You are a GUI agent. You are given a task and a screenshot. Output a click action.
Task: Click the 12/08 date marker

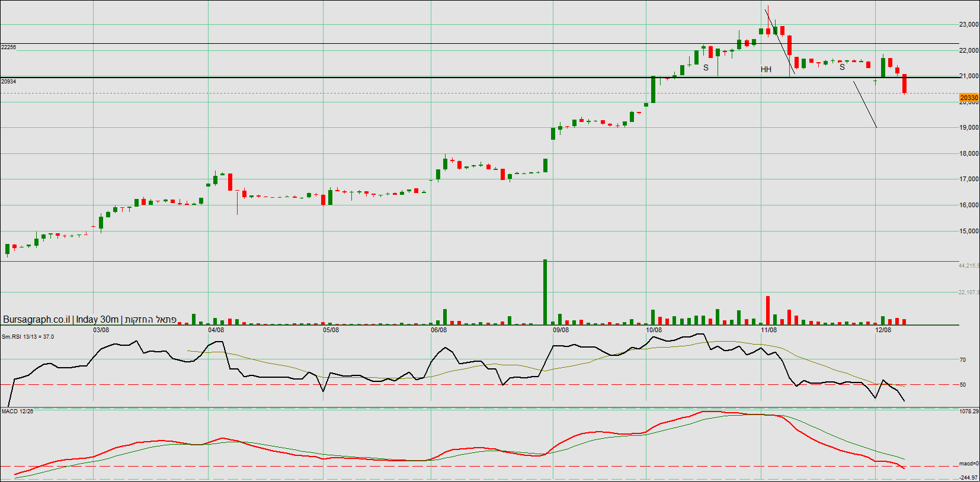click(x=883, y=330)
